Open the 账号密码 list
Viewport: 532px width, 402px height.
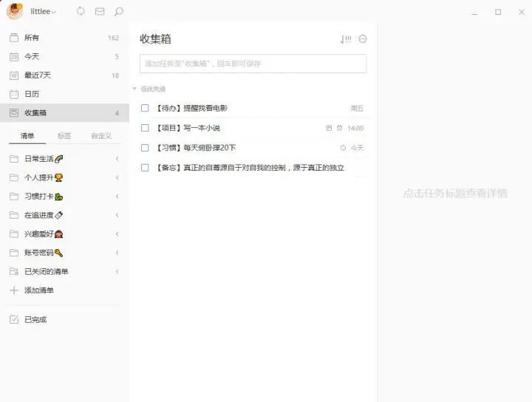[x=64, y=253]
